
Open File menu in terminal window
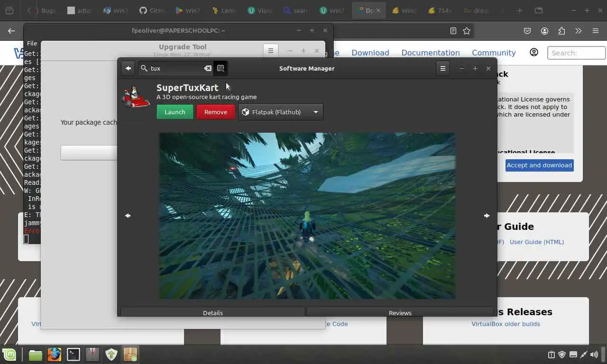(32, 43)
